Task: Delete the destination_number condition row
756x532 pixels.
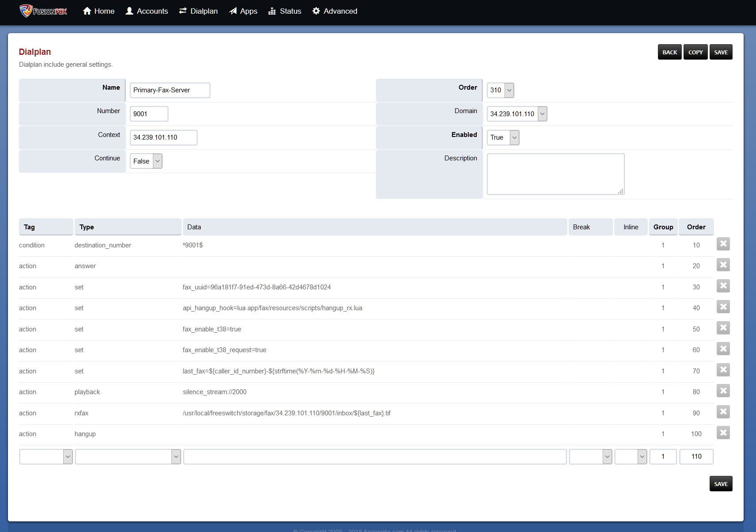Action: pos(723,243)
